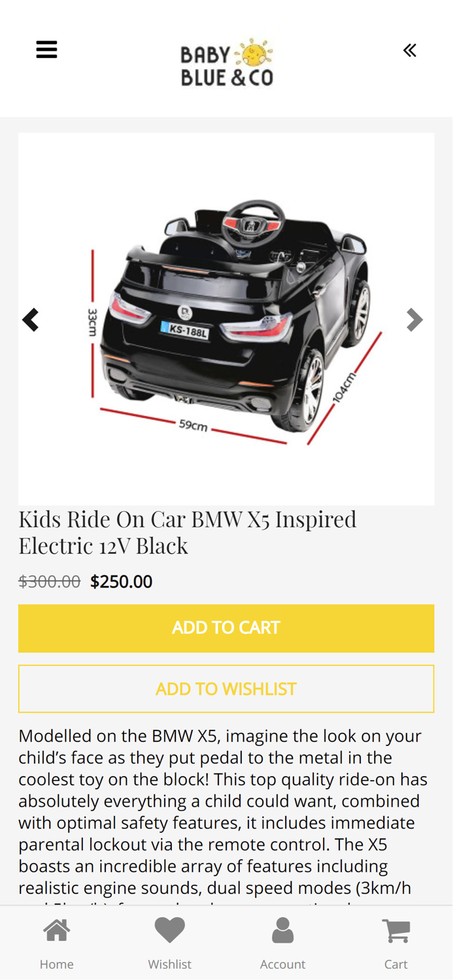Add the BMW ride-on to cart
The image size is (453, 980).
(x=226, y=629)
